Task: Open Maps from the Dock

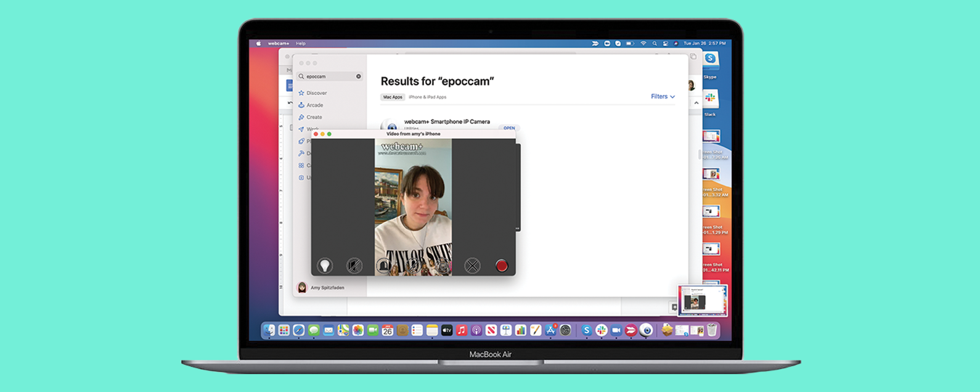Action: (343, 330)
